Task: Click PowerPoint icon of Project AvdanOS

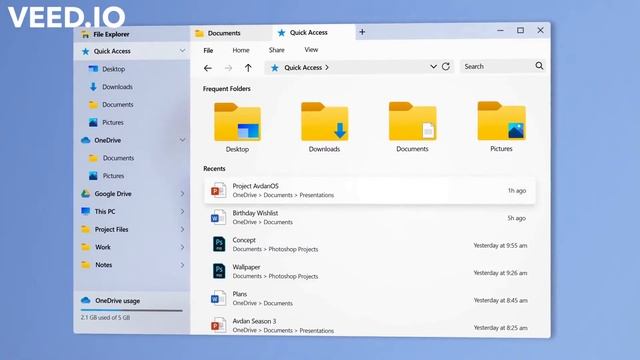Action: pos(218,190)
